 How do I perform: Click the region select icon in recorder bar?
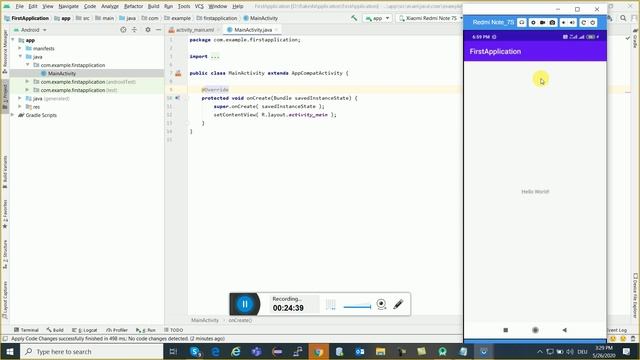pos(331,304)
